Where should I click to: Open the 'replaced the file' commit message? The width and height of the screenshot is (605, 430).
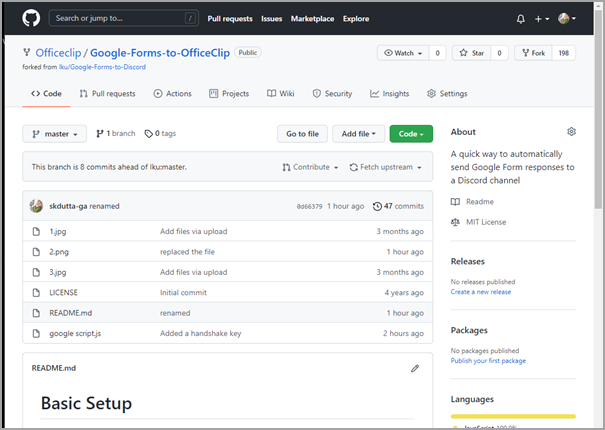click(187, 252)
